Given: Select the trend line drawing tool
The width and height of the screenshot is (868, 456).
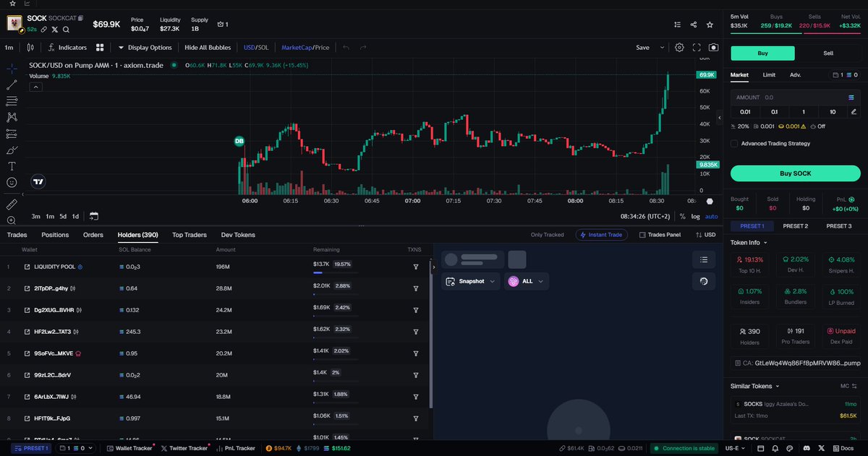Looking at the screenshot, I should (x=12, y=85).
